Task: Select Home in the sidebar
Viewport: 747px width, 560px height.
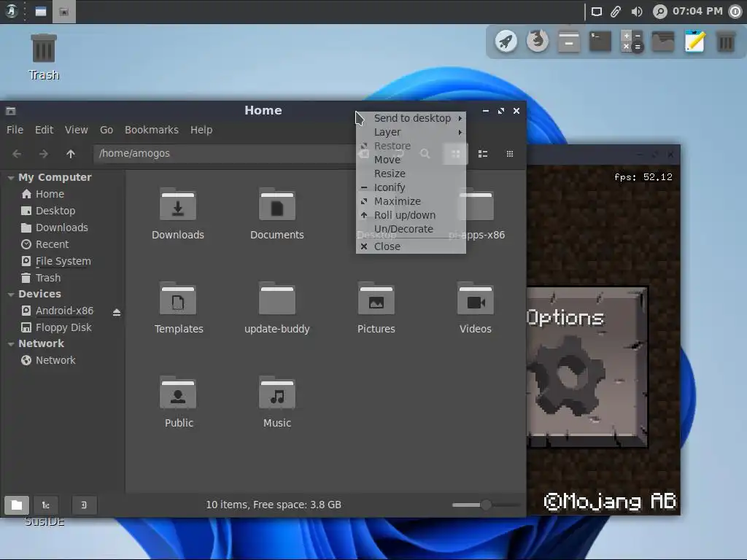Action: (50, 194)
